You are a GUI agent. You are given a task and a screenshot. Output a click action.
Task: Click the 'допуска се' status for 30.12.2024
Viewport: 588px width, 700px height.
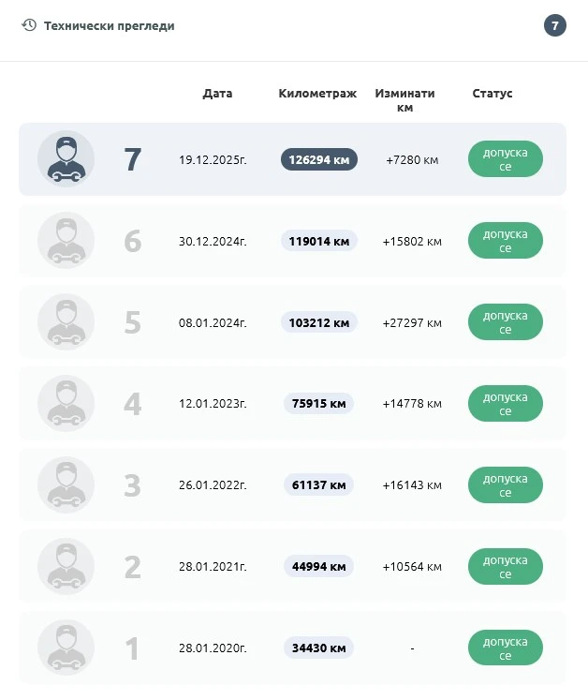coord(505,241)
